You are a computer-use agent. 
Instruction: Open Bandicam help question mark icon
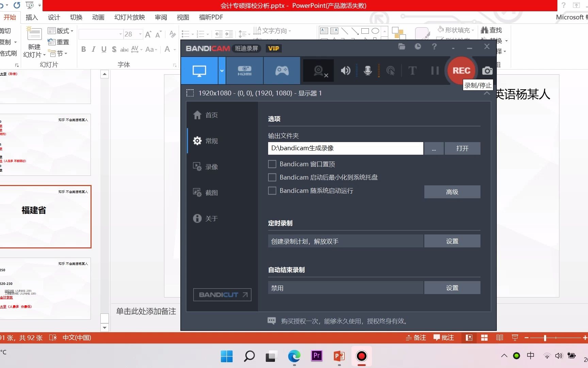[x=434, y=47]
